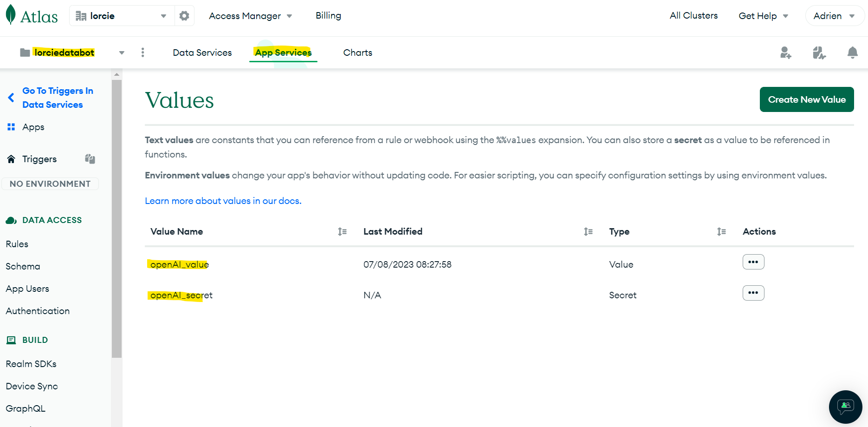Click the copy icon next to Triggers
868x427 pixels.
pyautogui.click(x=90, y=159)
